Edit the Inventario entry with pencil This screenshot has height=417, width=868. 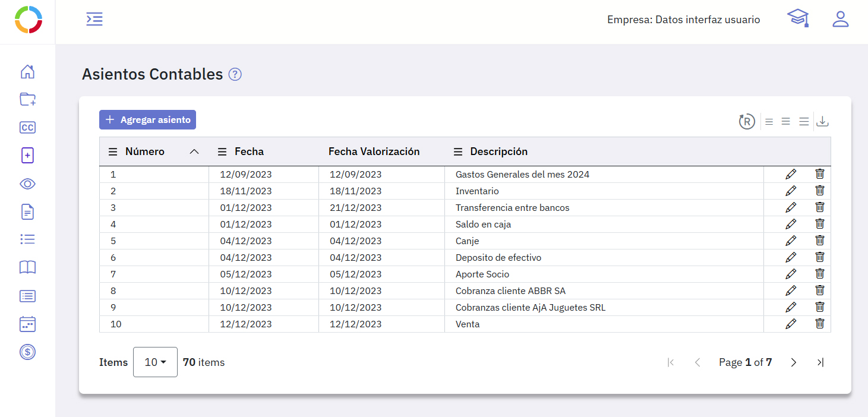[791, 191]
